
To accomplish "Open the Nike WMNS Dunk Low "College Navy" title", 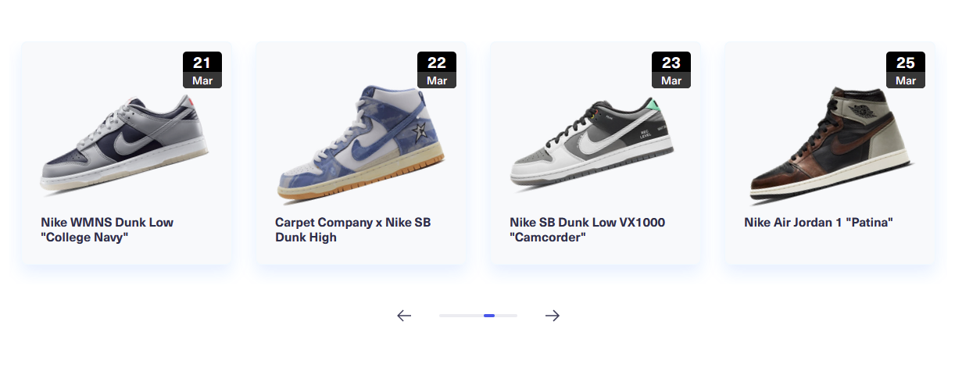I will 107,230.
